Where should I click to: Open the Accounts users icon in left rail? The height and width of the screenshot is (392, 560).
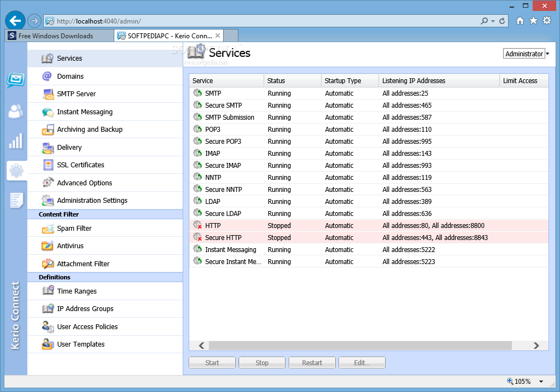(16, 112)
